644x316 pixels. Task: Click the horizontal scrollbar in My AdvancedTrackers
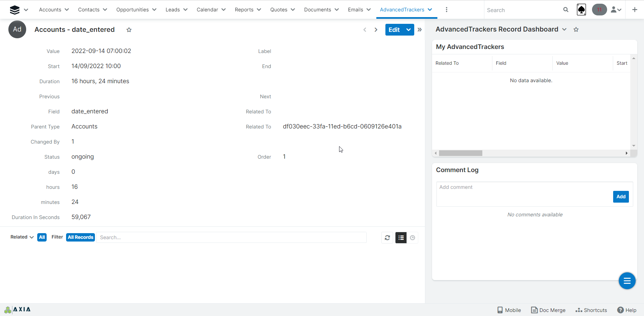tap(461, 153)
